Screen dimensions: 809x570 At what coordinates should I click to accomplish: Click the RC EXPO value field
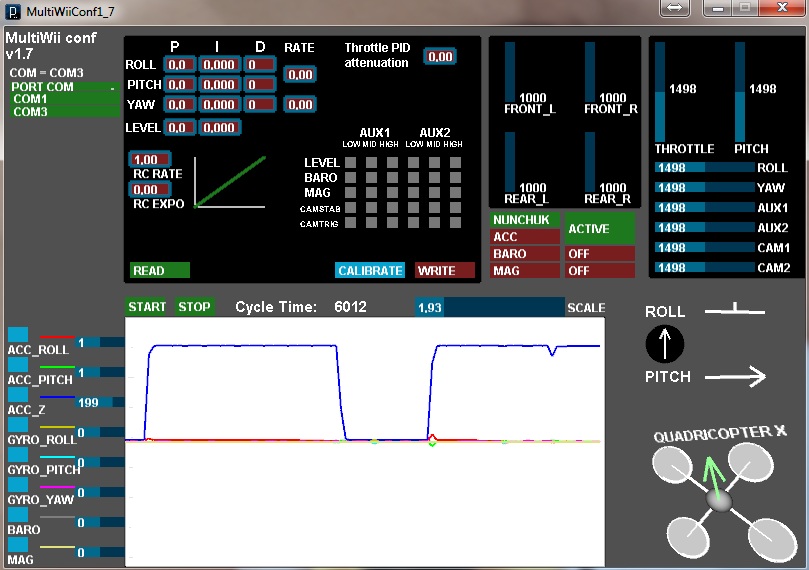(150, 189)
